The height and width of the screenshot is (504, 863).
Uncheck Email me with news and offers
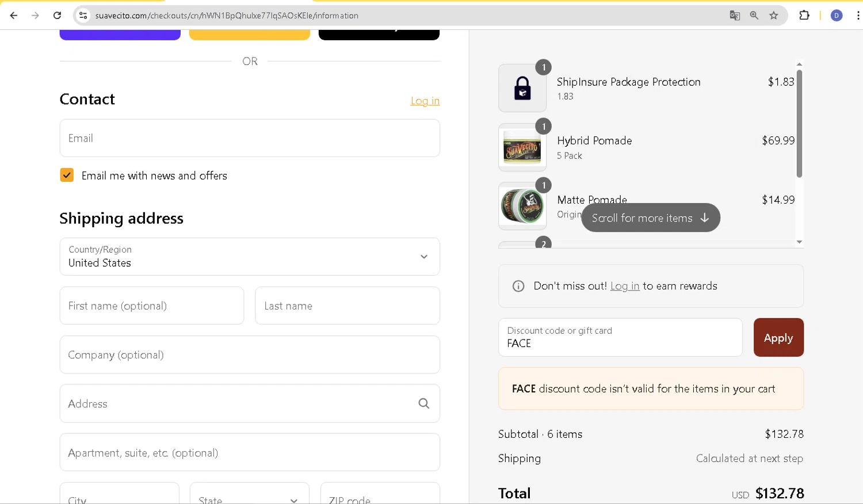pyautogui.click(x=67, y=175)
